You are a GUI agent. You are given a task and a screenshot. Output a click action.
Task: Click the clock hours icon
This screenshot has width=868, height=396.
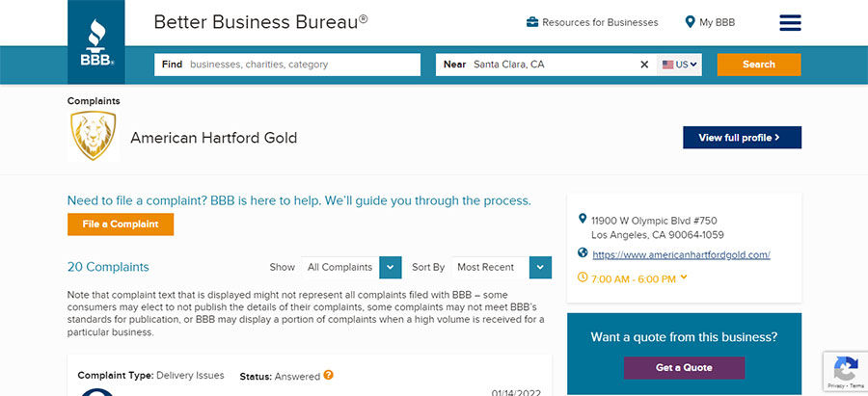point(583,277)
